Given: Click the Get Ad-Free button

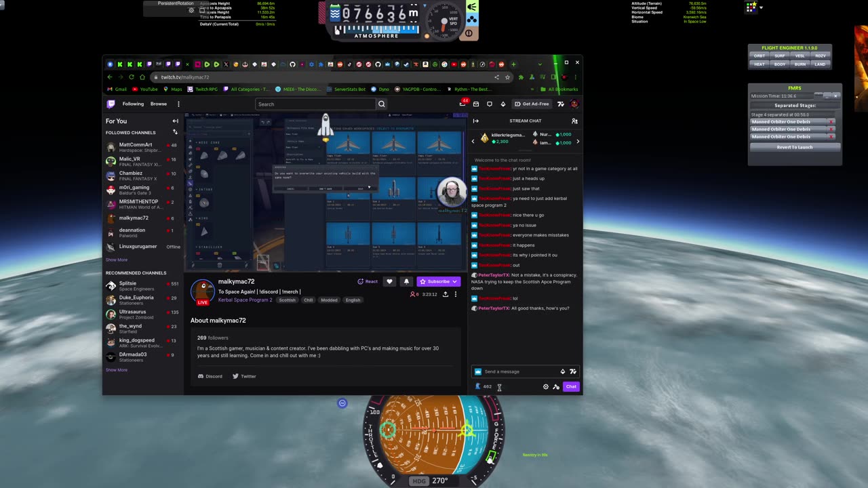Looking at the screenshot, I should point(532,104).
